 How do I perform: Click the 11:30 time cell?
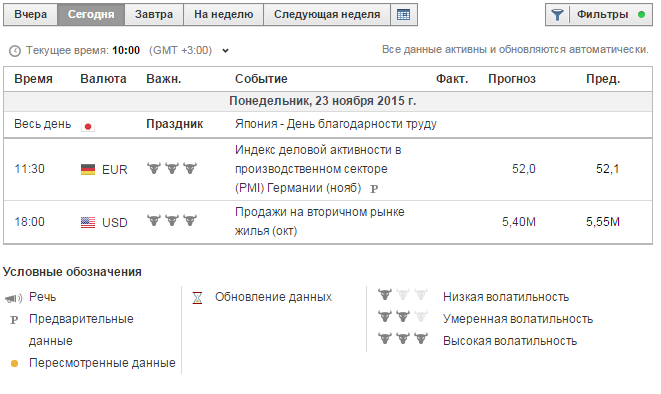pos(30,169)
